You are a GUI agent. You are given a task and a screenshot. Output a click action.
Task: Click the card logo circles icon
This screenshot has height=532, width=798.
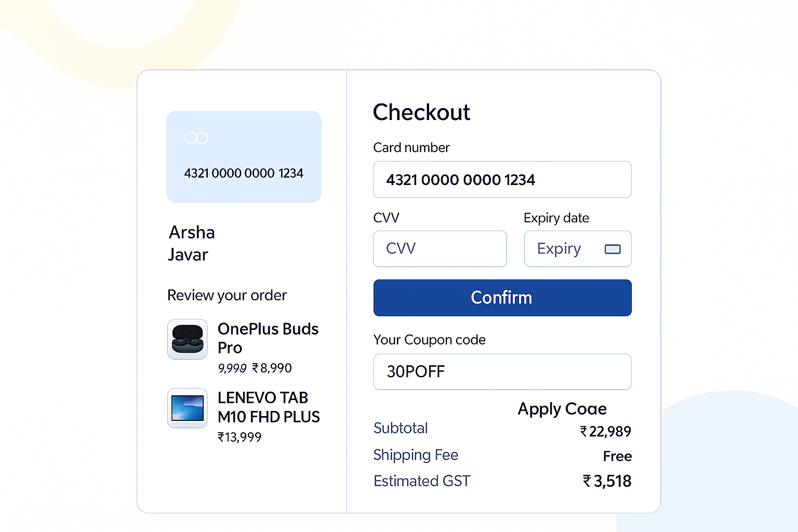[196, 138]
